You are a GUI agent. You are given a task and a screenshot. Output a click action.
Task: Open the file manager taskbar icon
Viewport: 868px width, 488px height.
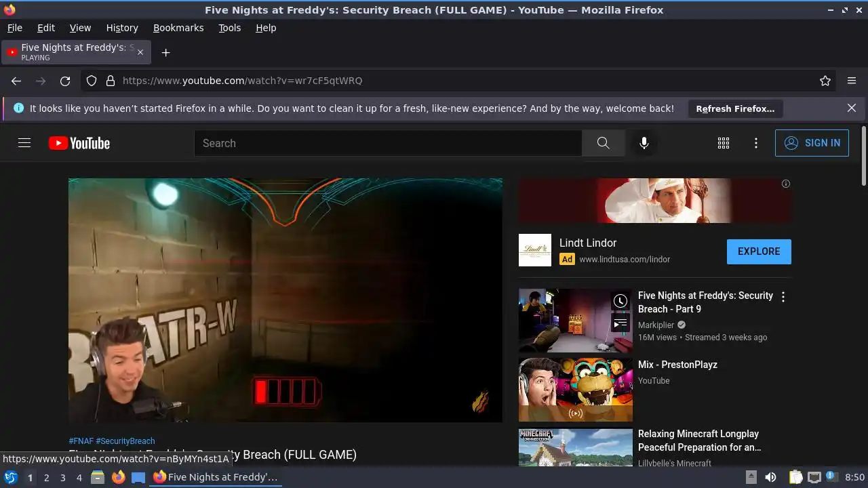pyautogui.click(x=98, y=477)
